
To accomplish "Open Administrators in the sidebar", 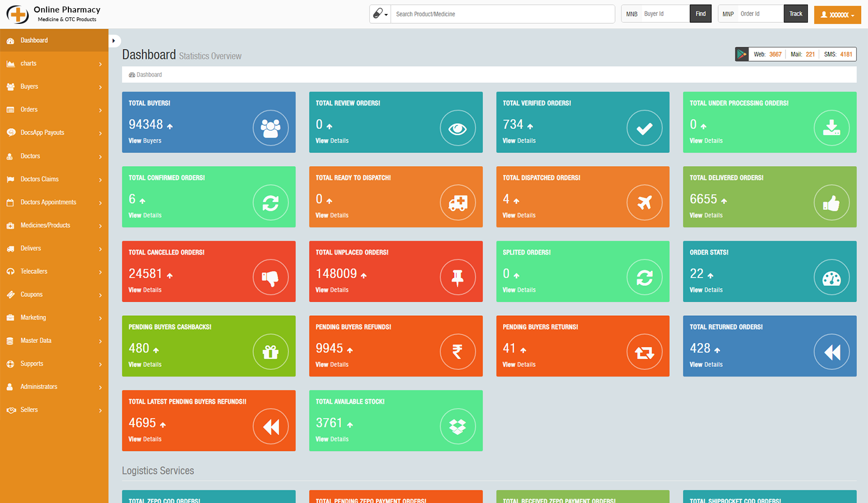I will (54, 387).
